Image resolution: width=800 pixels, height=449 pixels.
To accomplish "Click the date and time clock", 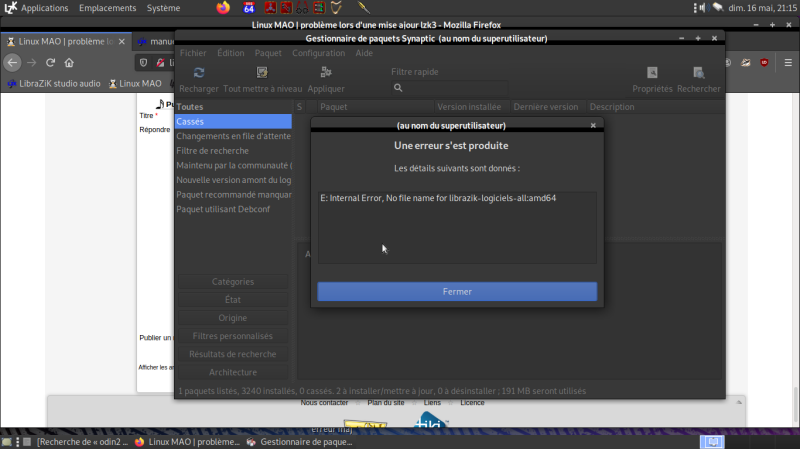I will tap(762, 8).
